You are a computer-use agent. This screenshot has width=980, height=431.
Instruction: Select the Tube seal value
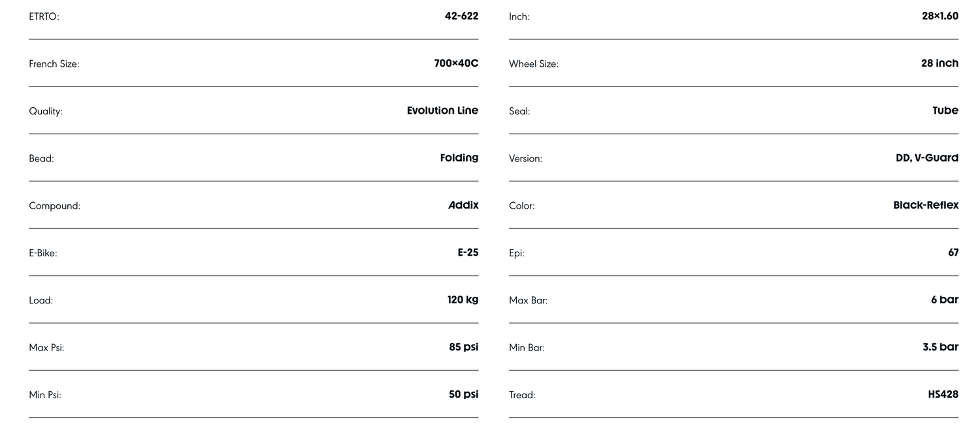tap(945, 111)
